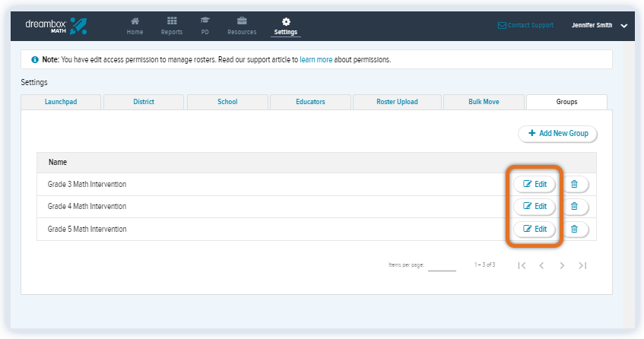
Task: Switch to the Roster Upload tab
Action: pyautogui.click(x=397, y=102)
